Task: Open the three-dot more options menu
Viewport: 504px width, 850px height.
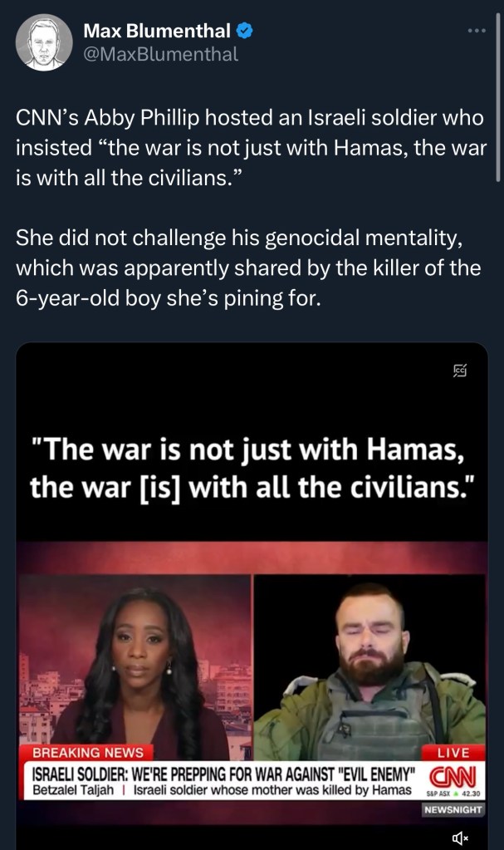Action: click(x=477, y=31)
